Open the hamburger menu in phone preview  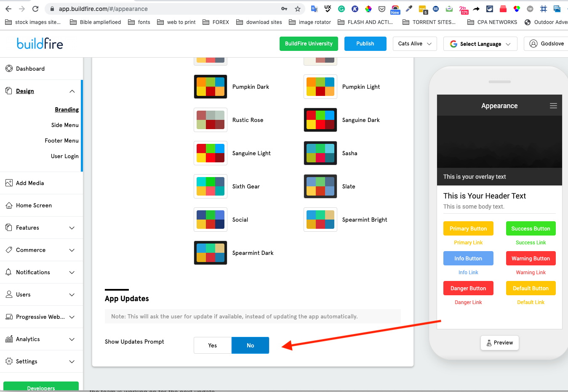553,106
